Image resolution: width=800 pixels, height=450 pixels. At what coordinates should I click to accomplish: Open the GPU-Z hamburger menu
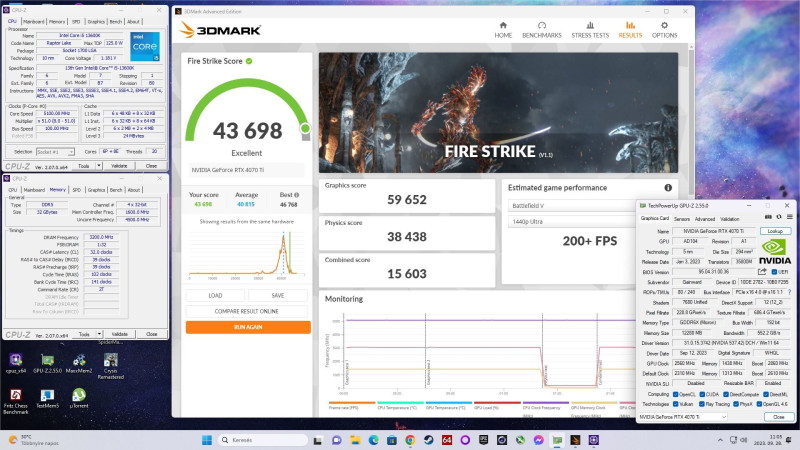point(789,217)
